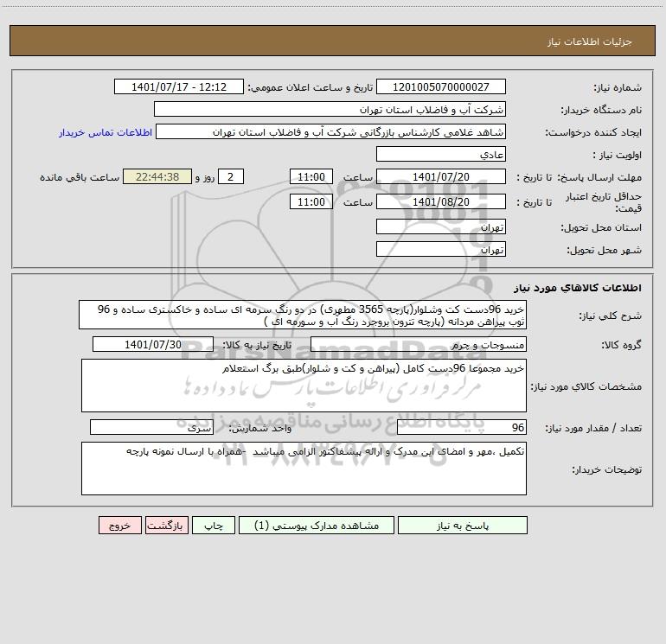Click the countdown timer 22:44:38
This screenshot has width=666, height=644.
[157, 176]
